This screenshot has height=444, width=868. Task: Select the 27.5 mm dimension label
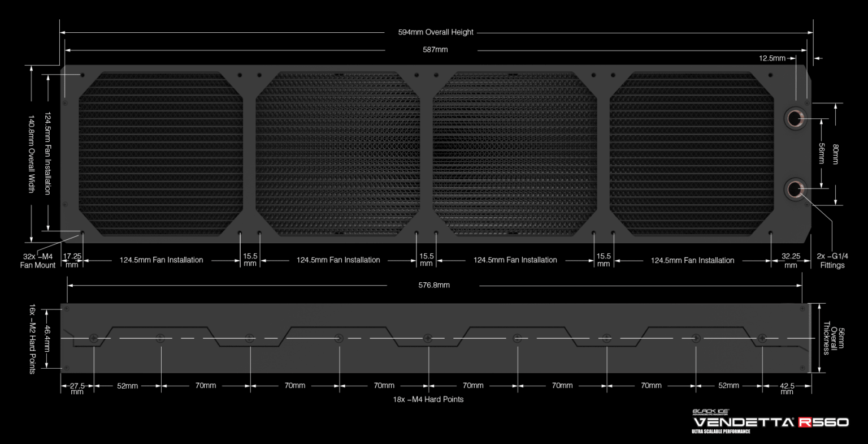tap(77, 389)
